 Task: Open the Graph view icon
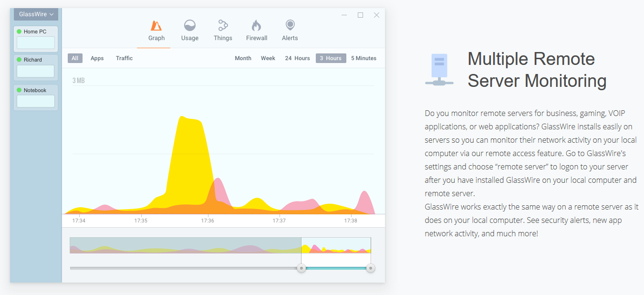coord(156,25)
